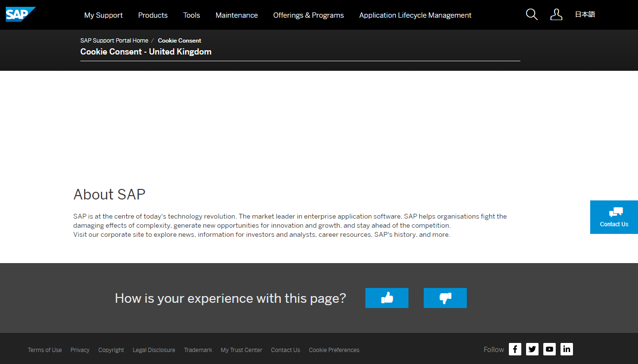Open My Trust Center footer link
This screenshot has width=638, height=364.
(242, 350)
